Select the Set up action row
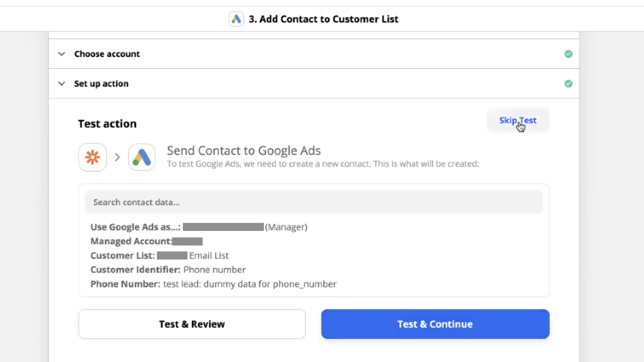644x362 pixels. coord(101,84)
